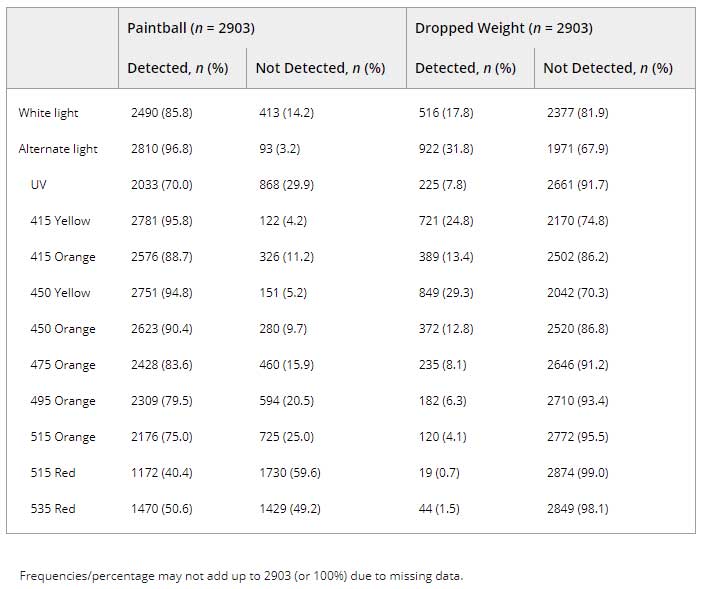Select the 450 Orange row label
This screenshot has height=589, width=702.
pos(63,329)
